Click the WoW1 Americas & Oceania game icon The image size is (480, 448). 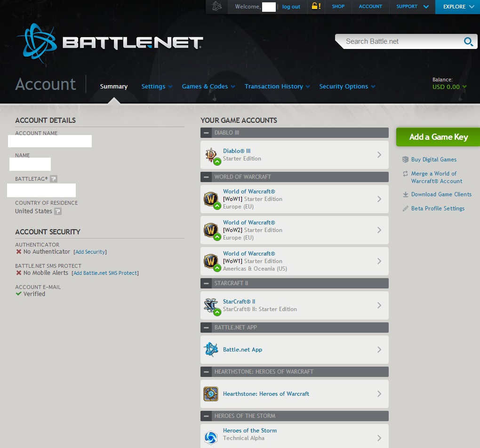[211, 261]
